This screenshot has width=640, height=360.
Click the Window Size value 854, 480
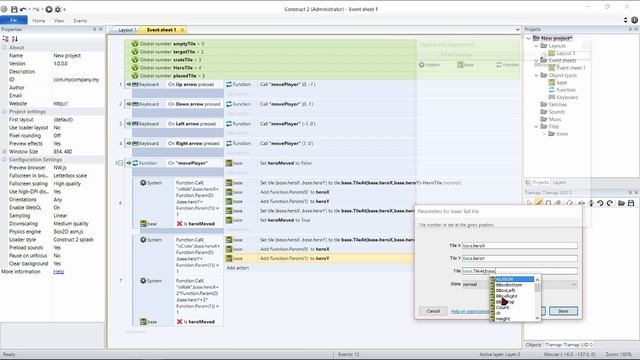[x=63, y=151]
